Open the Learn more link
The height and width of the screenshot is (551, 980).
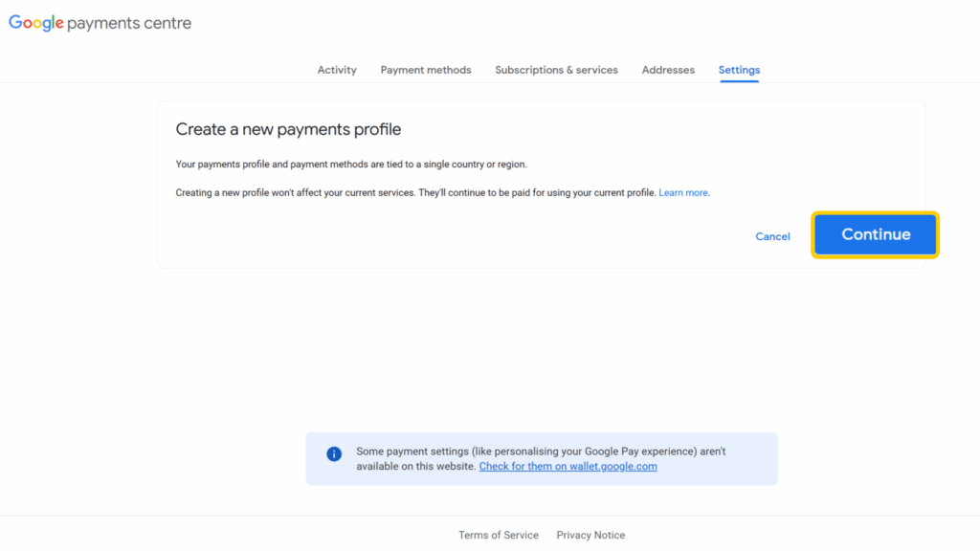pyautogui.click(x=683, y=193)
